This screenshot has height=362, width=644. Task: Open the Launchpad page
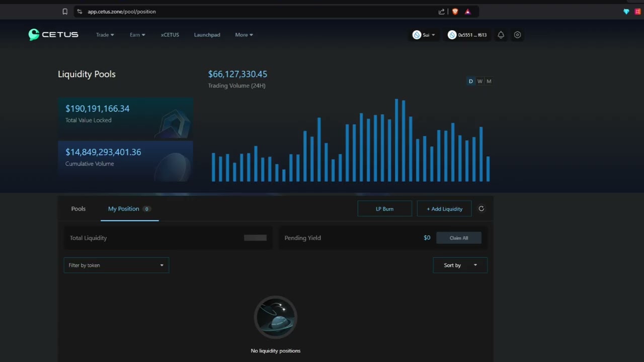click(x=207, y=35)
